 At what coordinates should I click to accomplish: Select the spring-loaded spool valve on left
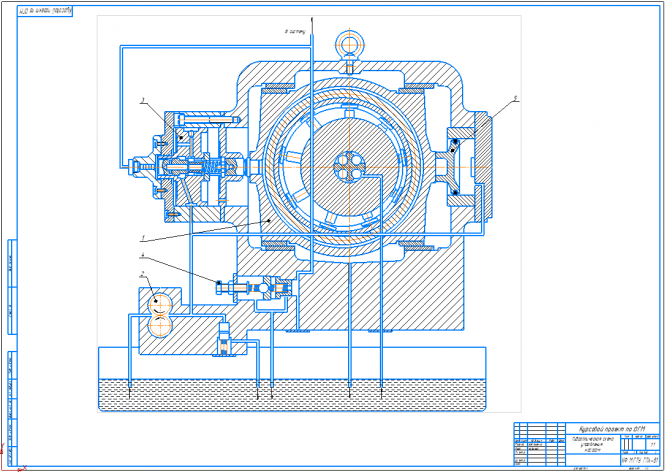[x=193, y=168]
